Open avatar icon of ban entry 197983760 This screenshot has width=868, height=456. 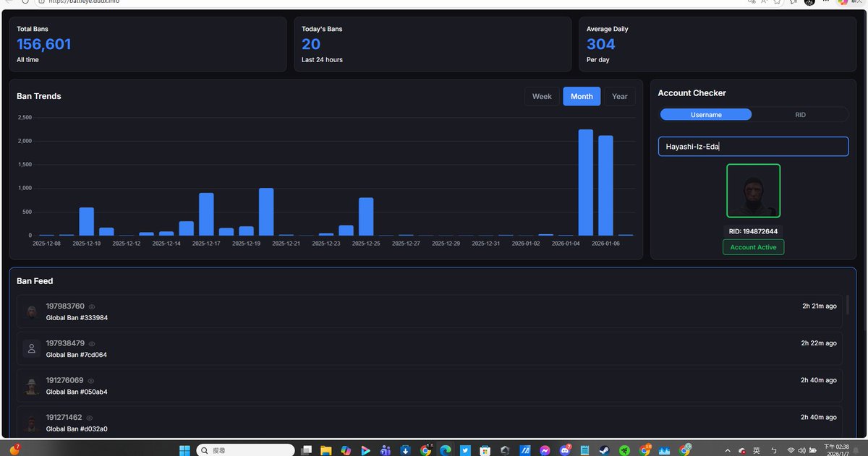(x=32, y=311)
